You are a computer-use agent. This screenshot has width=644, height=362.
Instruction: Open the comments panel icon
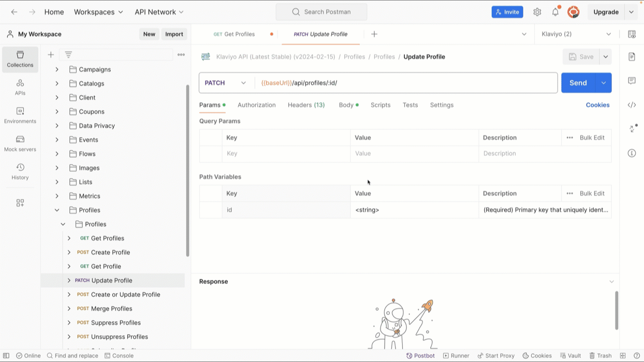point(632,81)
